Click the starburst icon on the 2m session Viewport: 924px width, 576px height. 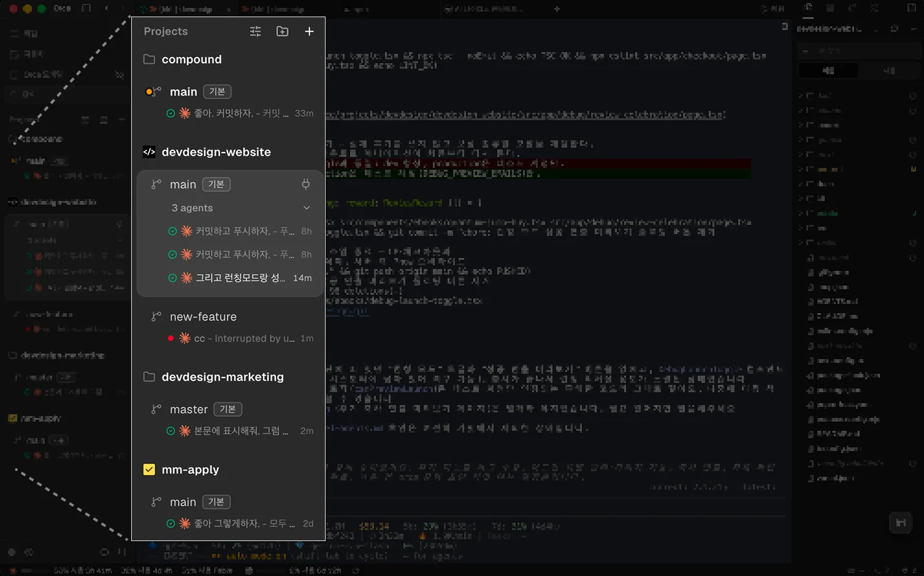[185, 431]
